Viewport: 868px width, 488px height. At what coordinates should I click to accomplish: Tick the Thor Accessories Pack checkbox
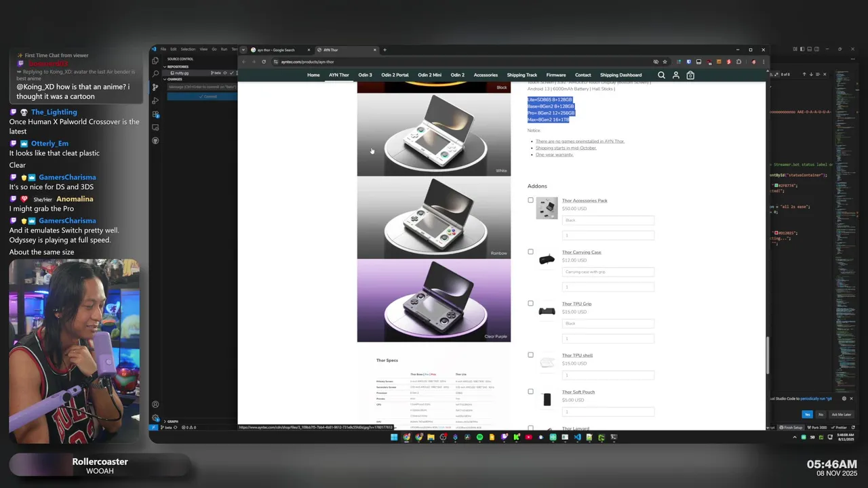coord(530,200)
